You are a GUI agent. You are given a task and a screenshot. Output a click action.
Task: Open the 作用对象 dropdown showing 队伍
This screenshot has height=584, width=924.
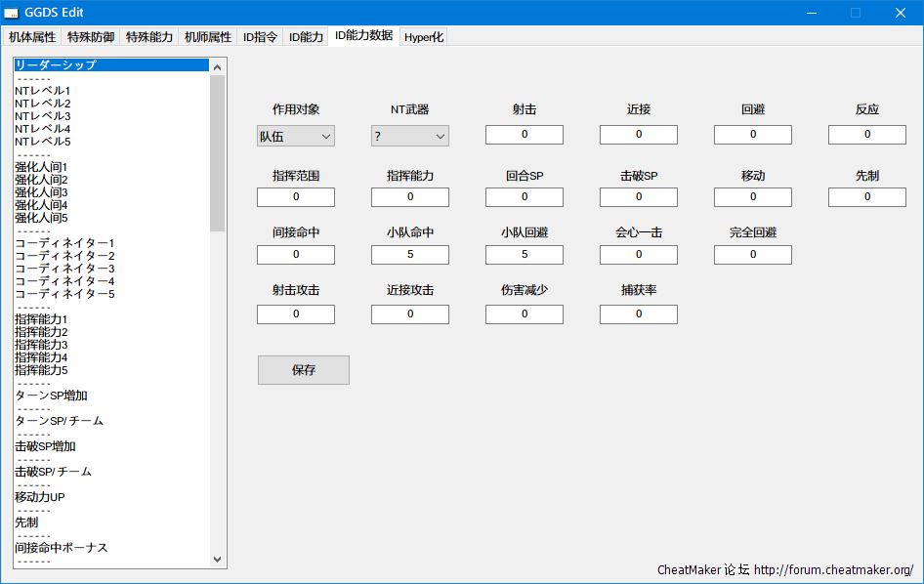(296, 137)
